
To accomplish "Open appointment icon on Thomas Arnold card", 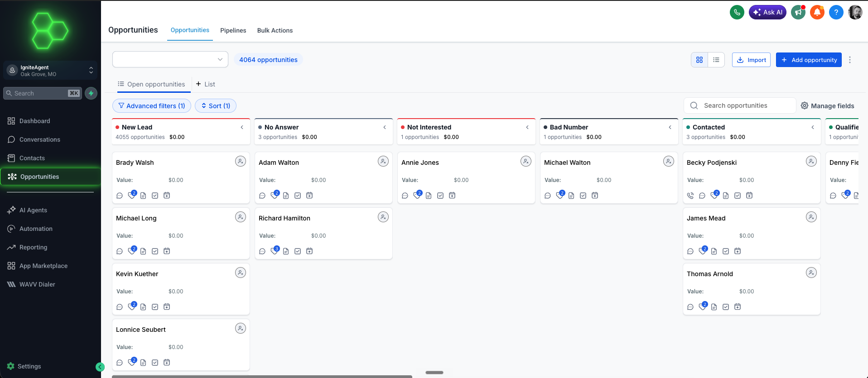I will (738, 307).
